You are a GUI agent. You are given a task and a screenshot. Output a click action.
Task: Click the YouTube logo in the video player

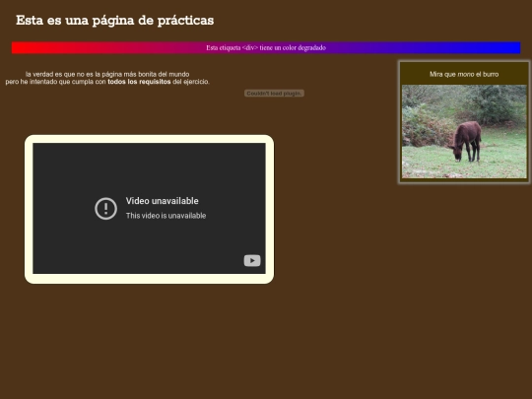click(252, 260)
